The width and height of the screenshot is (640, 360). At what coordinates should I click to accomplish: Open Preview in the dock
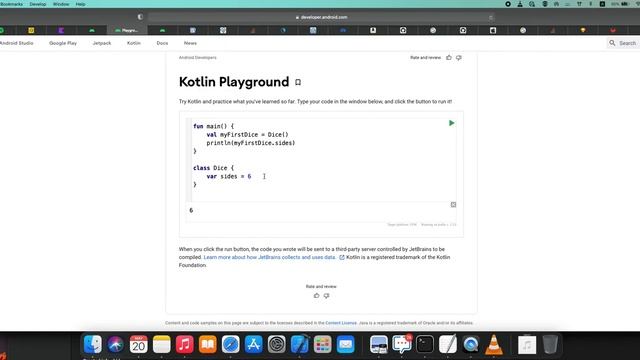379,344
